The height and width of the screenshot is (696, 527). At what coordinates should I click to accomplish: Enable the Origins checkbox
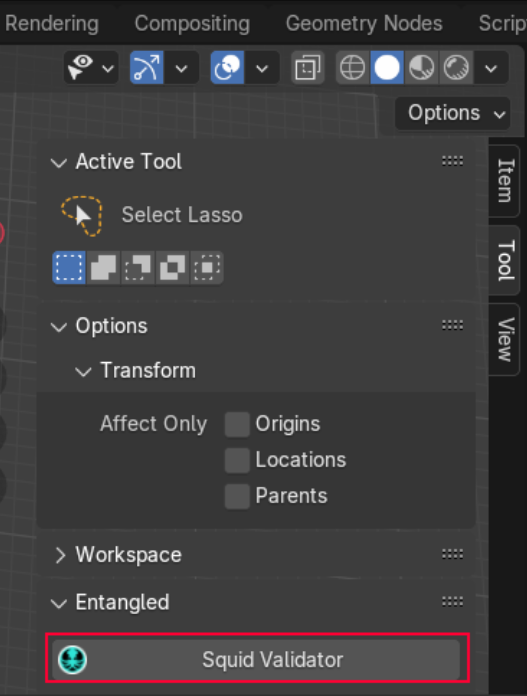[x=237, y=424]
